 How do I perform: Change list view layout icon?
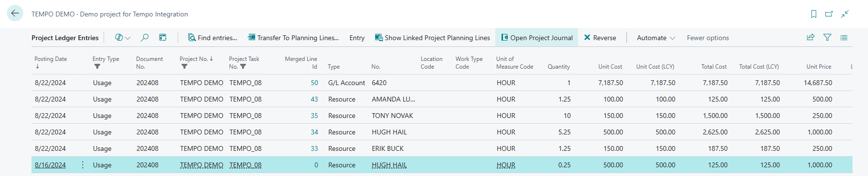click(x=844, y=37)
